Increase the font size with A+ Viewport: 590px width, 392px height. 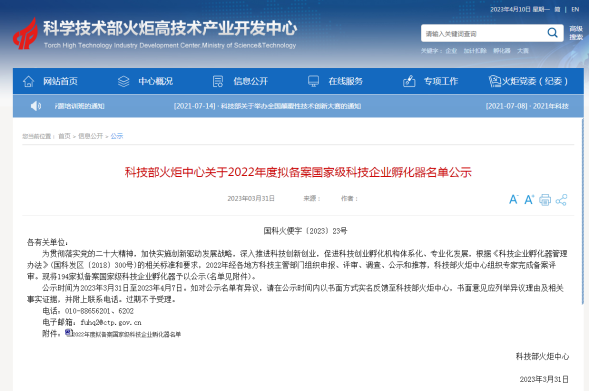click(529, 199)
